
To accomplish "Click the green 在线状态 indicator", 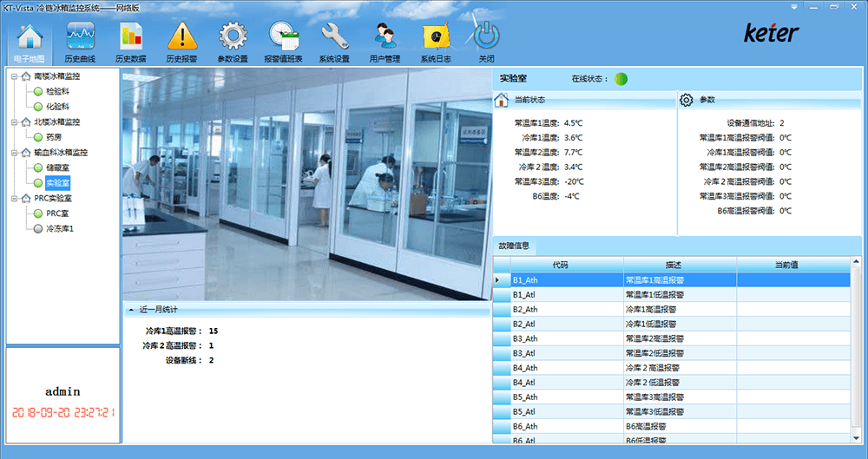I will (621, 79).
